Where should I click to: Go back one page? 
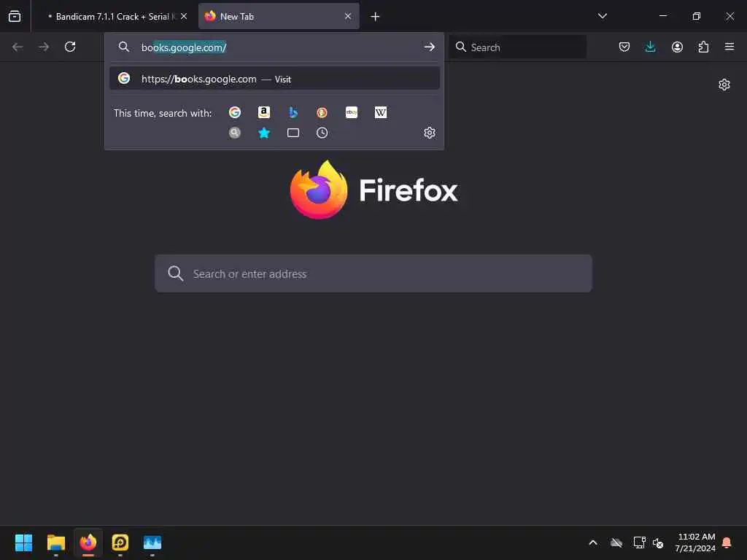pos(18,47)
